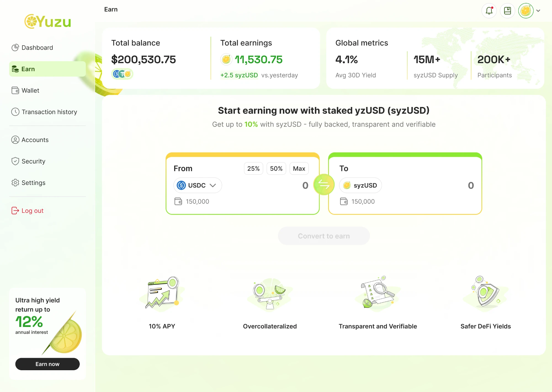Click the Convert to earn button
Image resolution: width=552 pixels, height=392 pixels.
click(x=324, y=236)
